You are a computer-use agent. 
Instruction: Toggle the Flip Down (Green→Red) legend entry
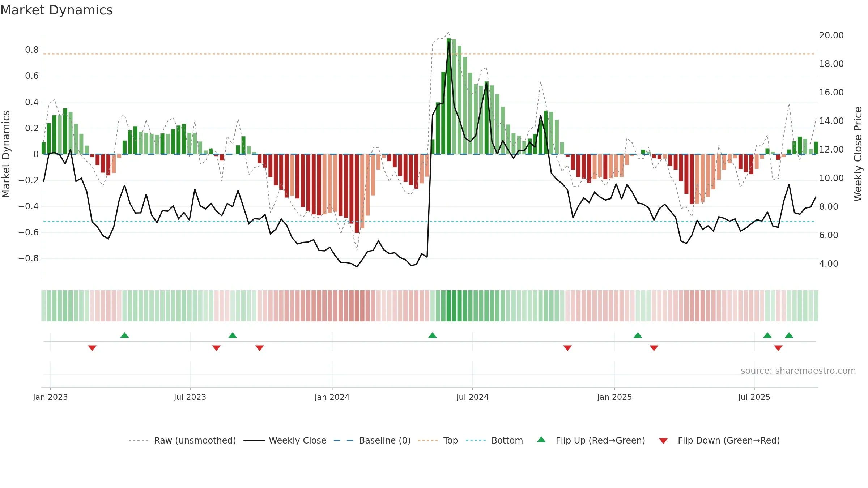(x=719, y=440)
